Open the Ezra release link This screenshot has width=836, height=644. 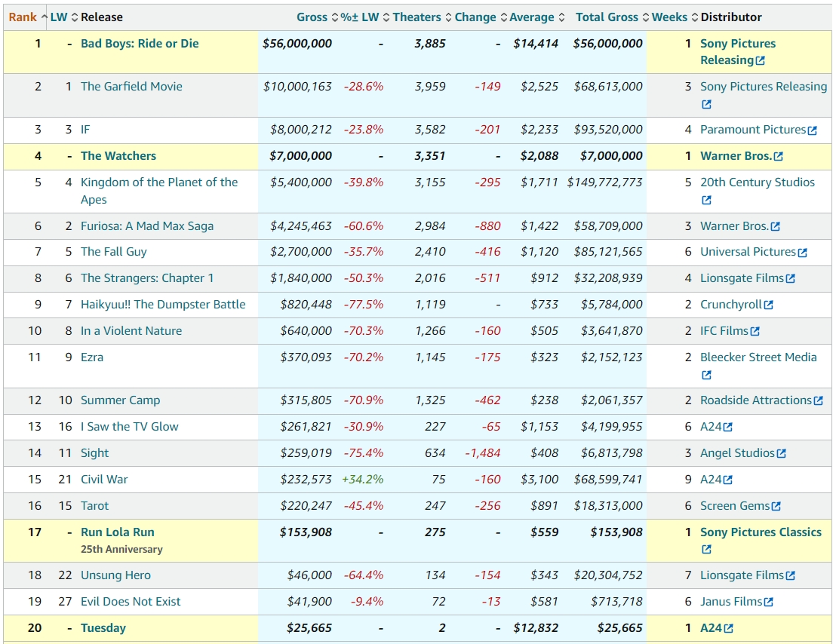pyautogui.click(x=92, y=357)
